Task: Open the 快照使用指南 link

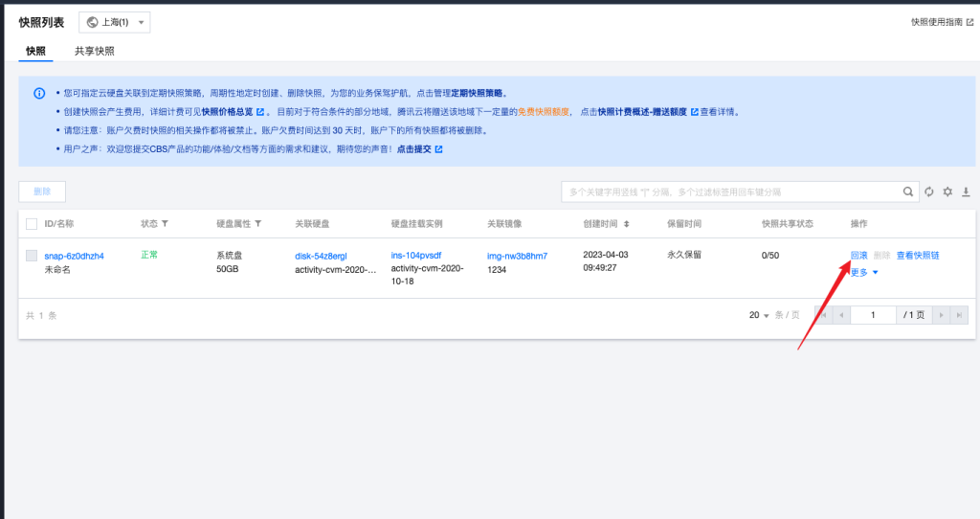Action: 936,22
